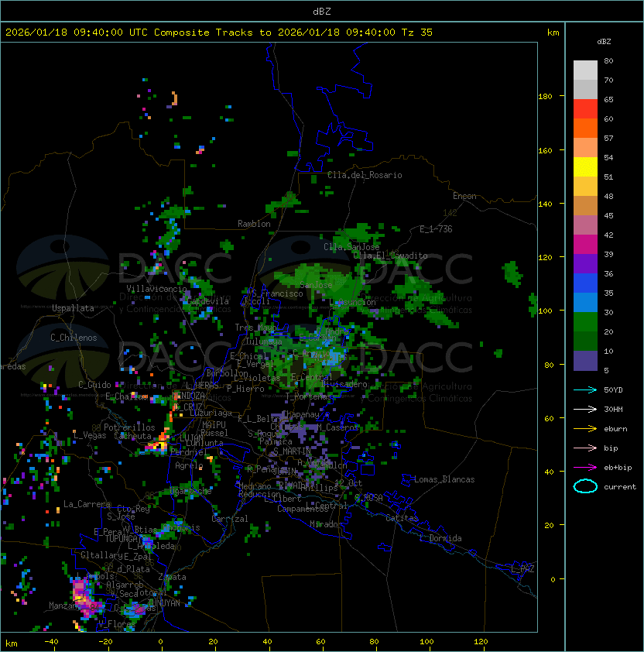The height and width of the screenshot is (652, 644).
Task: Click the 'eburn' legend label
Action: tap(615, 429)
